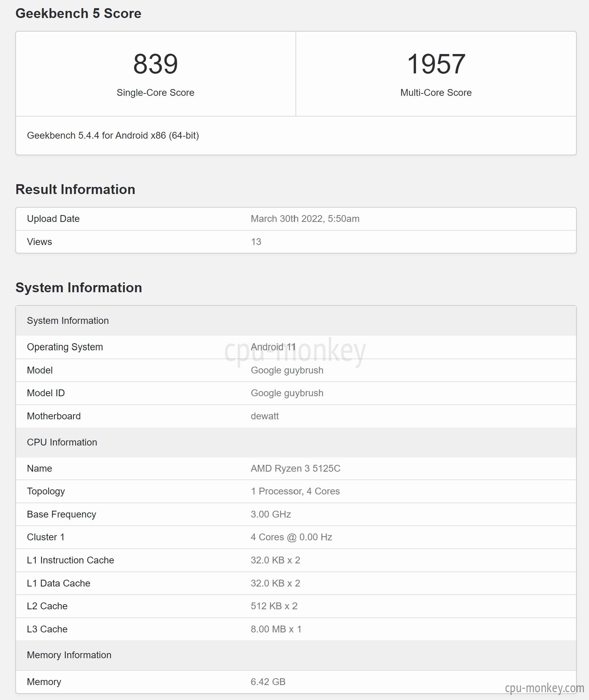Click the Motherboard value dewatt
The width and height of the screenshot is (589, 700).
[265, 416]
